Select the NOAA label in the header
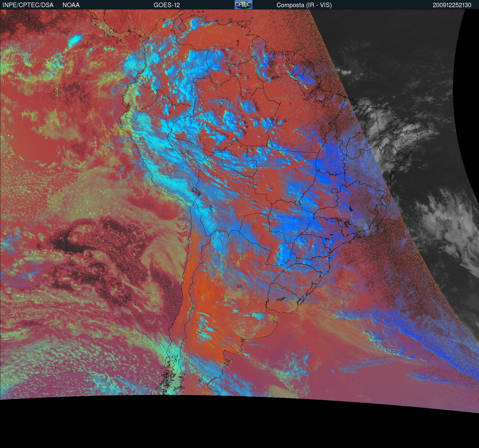 (x=71, y=5)
